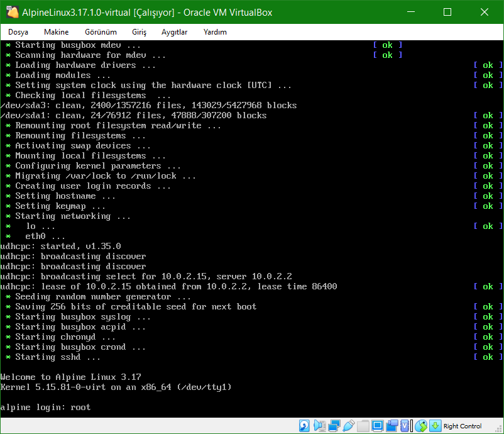Open the Makine menu
This screenshot has height=434, width=504.
(57, 32)
